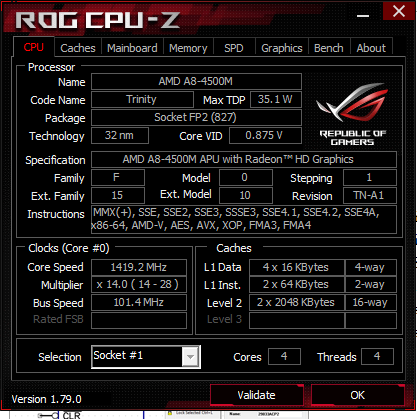The image size is (417, 419).
Task: Close the ROG CPU-Z window
Action: point(398,11)
